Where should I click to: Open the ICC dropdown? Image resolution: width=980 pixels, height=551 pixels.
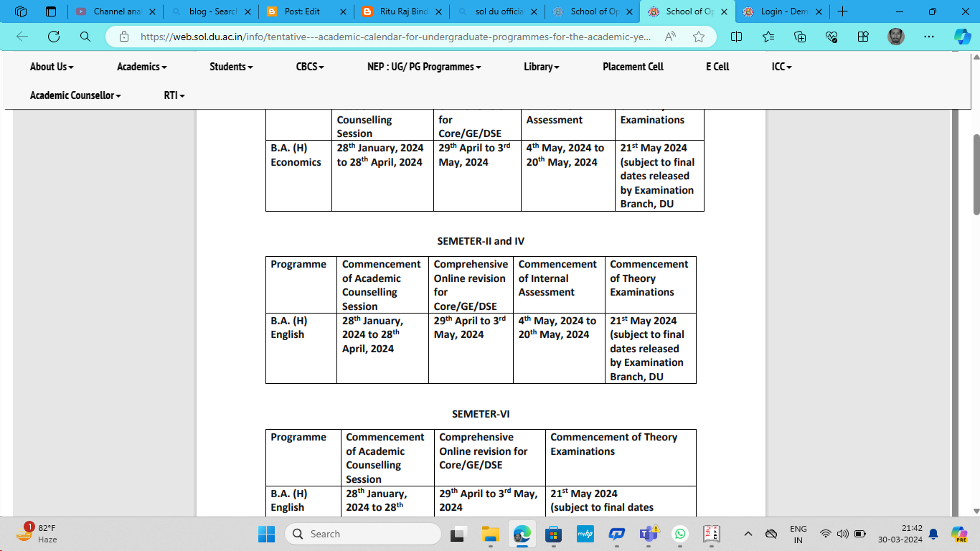click(782, 67)
